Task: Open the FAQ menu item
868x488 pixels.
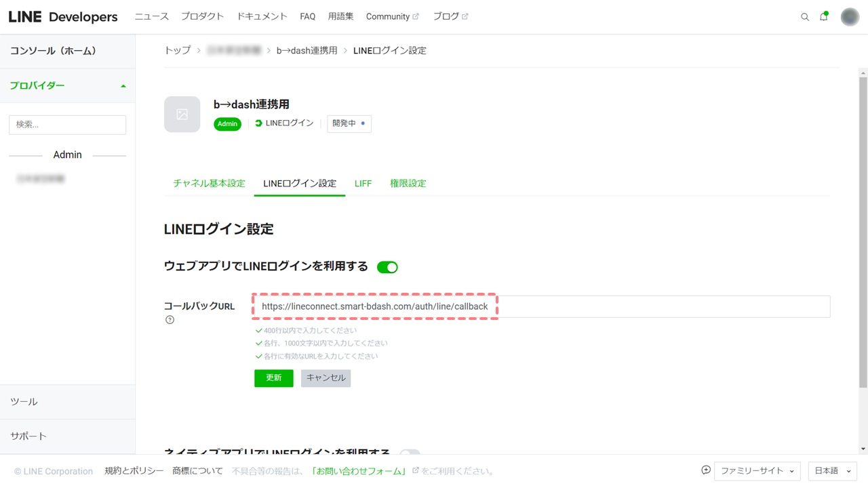Action: 307,16
